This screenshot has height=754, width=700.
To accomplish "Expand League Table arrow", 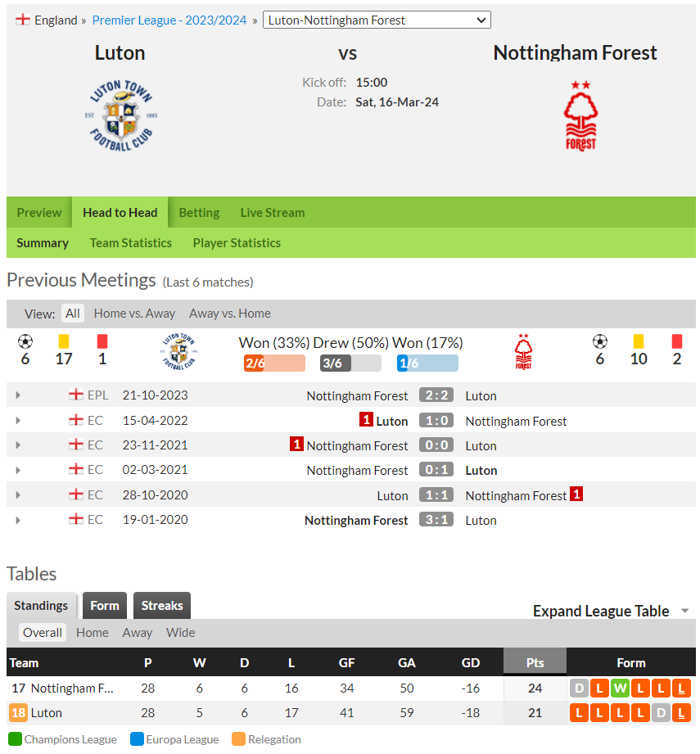I will click(685, 611).
